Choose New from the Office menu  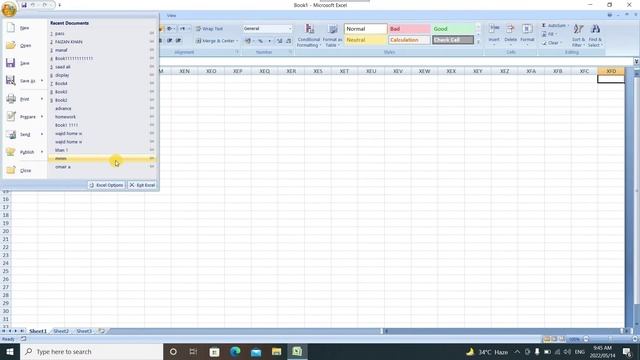click(24, 28)
